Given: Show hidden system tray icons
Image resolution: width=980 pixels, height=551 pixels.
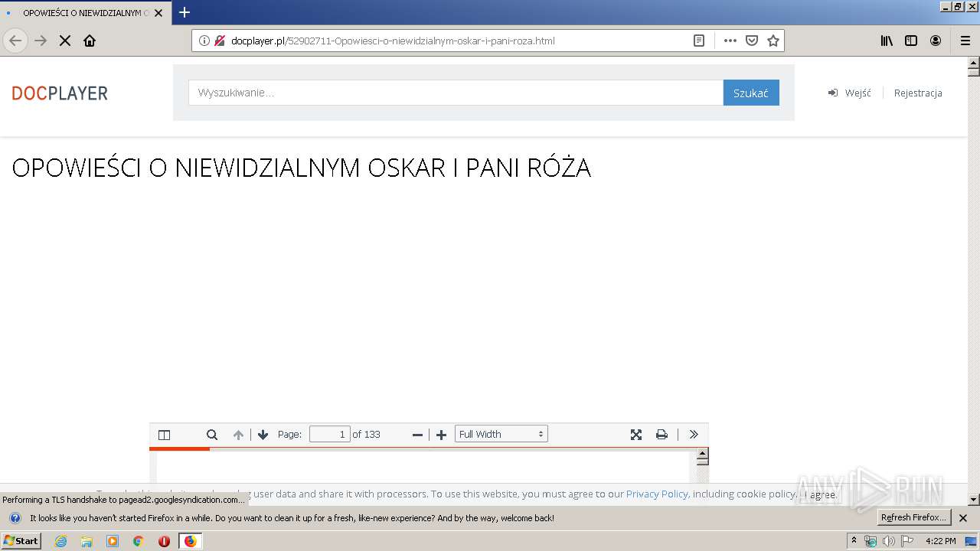Looking at the screenshot, I should click(x=854, y=541).
